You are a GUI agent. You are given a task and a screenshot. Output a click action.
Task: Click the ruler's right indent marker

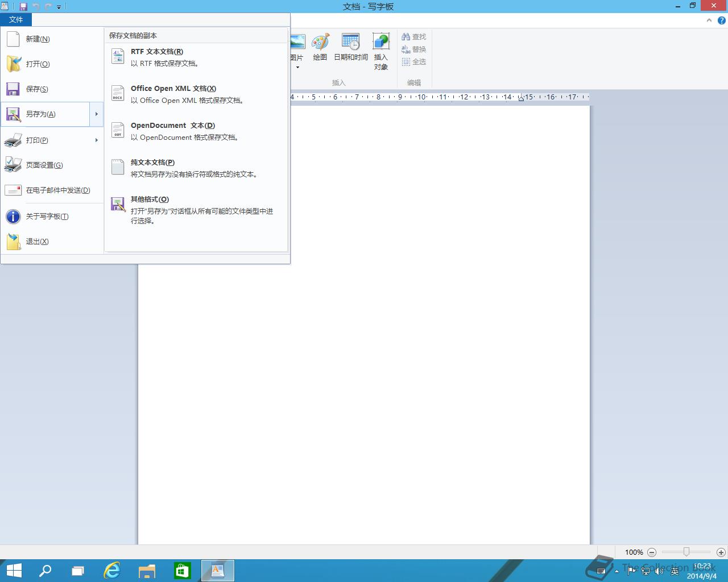click(x=521, y=98)
